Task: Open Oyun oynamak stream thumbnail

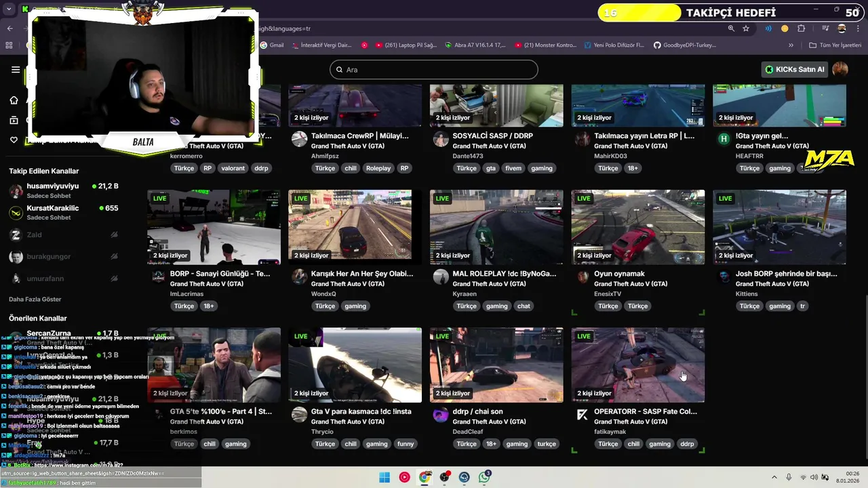Action: point(638,227)
